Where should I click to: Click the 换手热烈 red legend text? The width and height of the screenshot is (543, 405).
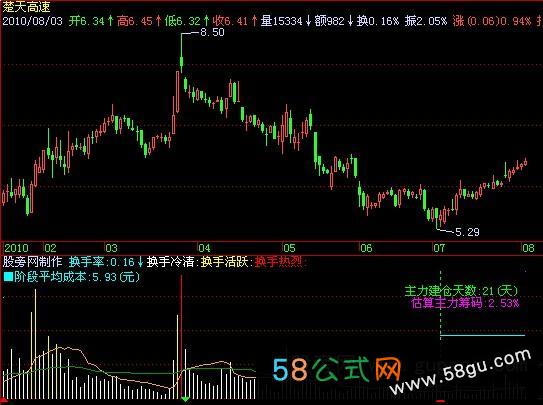pos(278,262)
